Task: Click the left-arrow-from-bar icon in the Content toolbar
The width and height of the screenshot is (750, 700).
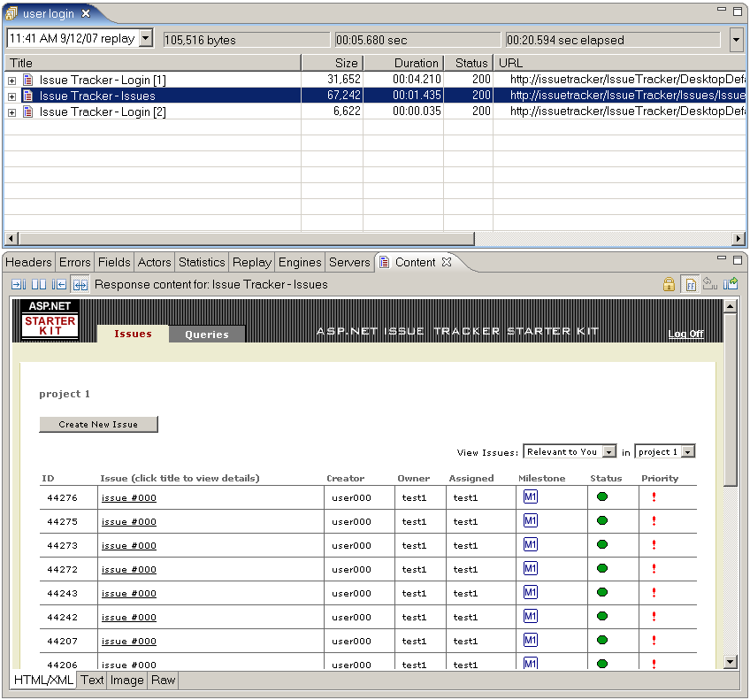Action: pos(59,285)
